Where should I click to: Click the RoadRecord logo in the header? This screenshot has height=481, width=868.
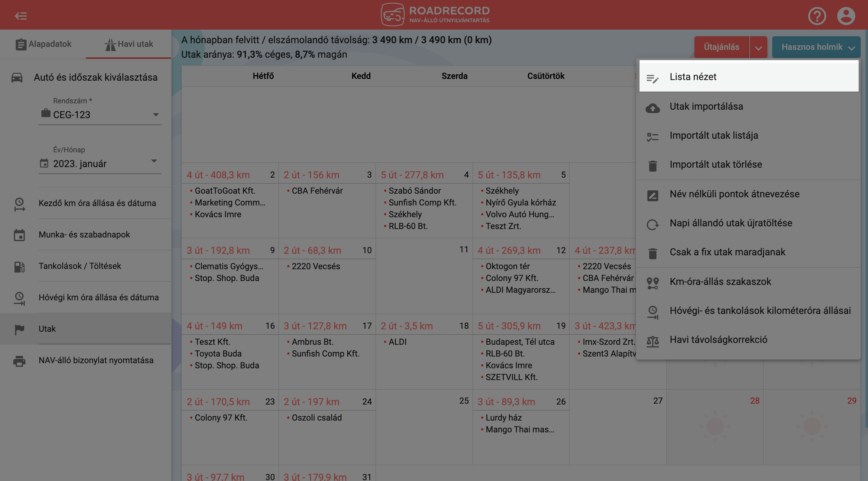(435, 15)
